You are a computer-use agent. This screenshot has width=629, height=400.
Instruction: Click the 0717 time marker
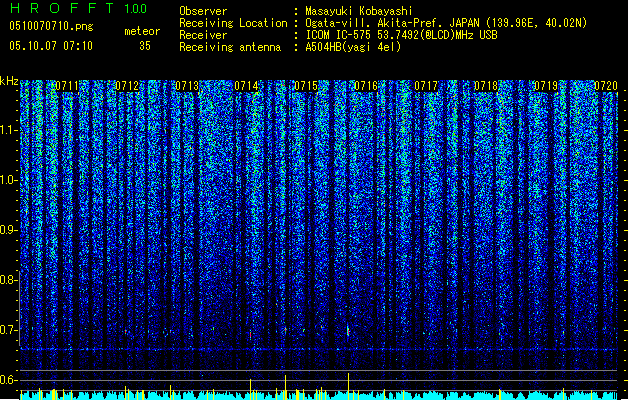tap(426, 86)
